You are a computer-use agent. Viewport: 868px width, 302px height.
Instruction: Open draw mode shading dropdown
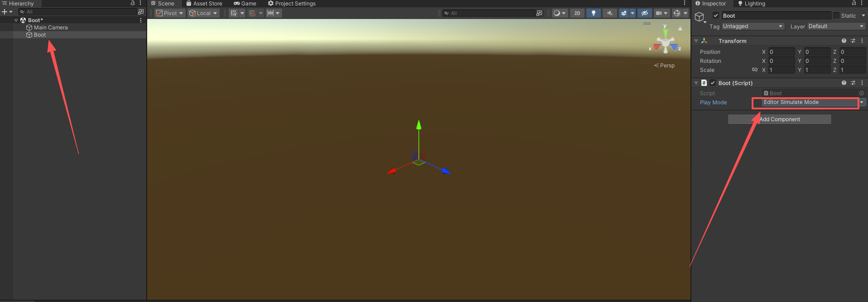click(560, 13)
